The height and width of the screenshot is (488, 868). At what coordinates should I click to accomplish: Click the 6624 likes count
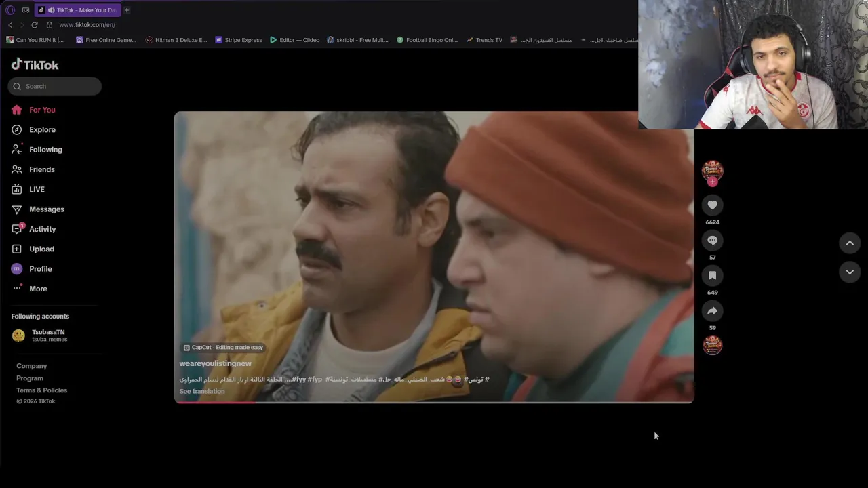(x=712, y=222)
